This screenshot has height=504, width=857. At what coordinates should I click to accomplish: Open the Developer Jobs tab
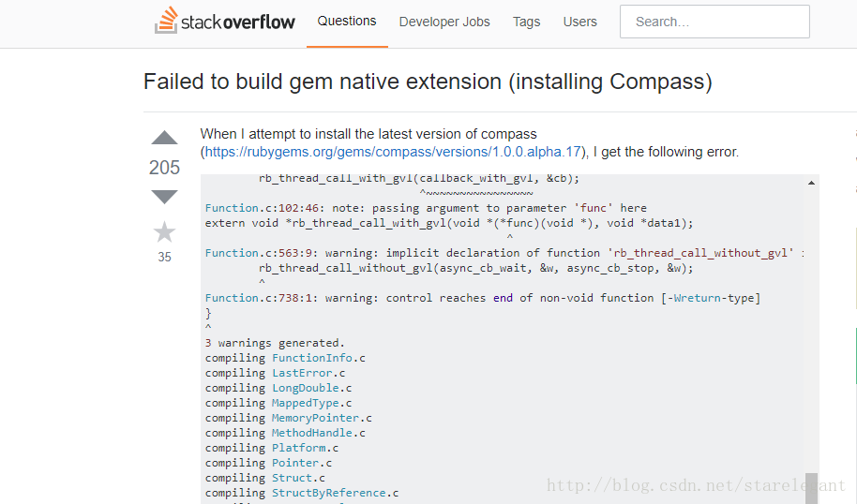point(444,22)
